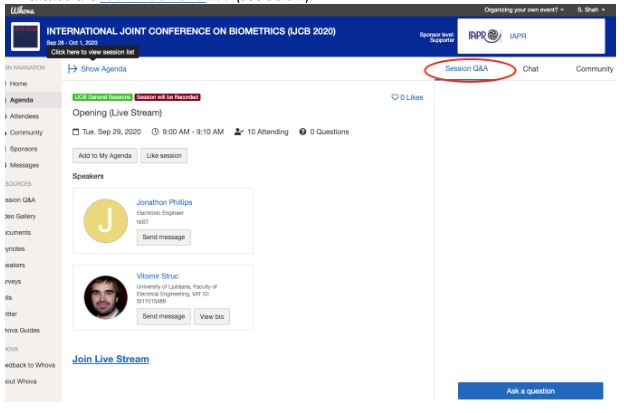The height and width of the screenshot is (413, 624).
Task: Open Whova Guides in the sidebar
Action: click(22, 330)
